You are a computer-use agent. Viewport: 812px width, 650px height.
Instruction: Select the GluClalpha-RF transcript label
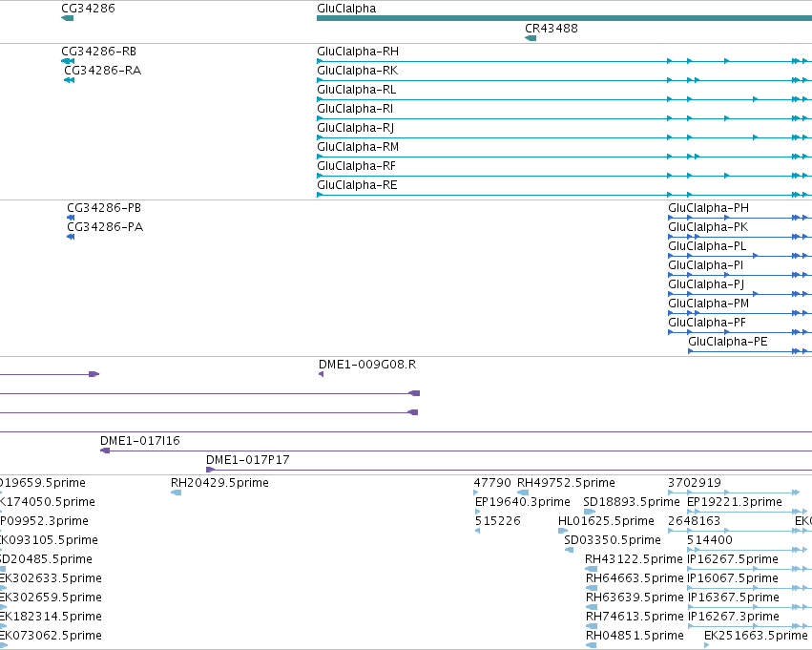click(x=356, y=166)
